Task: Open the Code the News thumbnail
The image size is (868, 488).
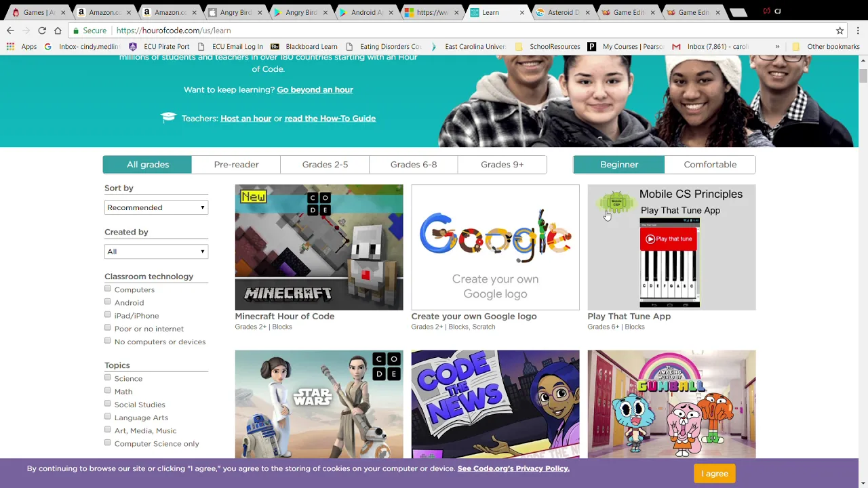Action: [495, 404]
